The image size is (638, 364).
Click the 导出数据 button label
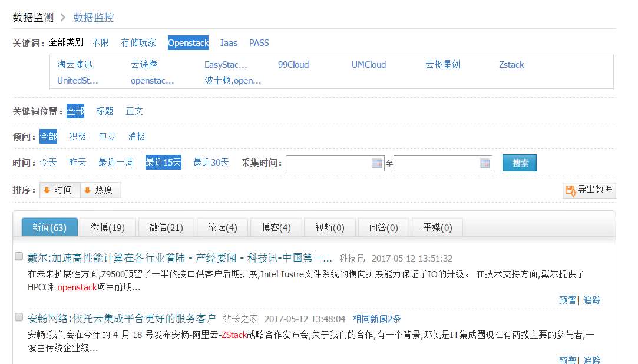click(x=594, y=190)
